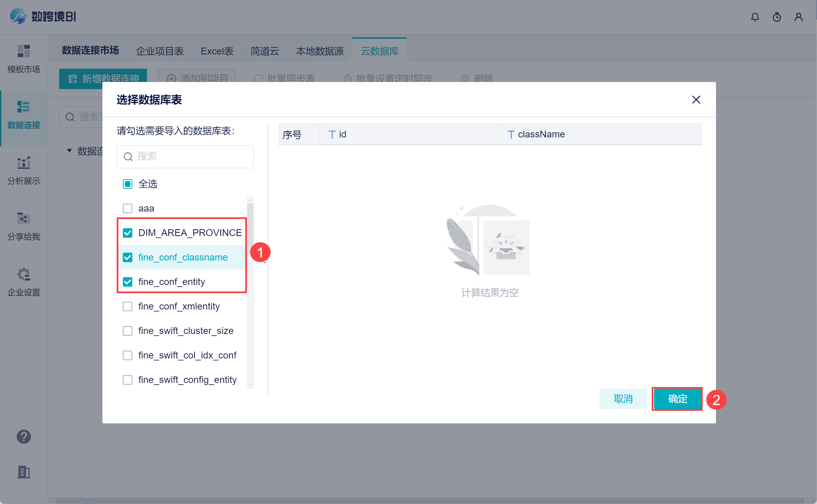
Task: Switch to Excel表 tab
Action: (217, 51)
